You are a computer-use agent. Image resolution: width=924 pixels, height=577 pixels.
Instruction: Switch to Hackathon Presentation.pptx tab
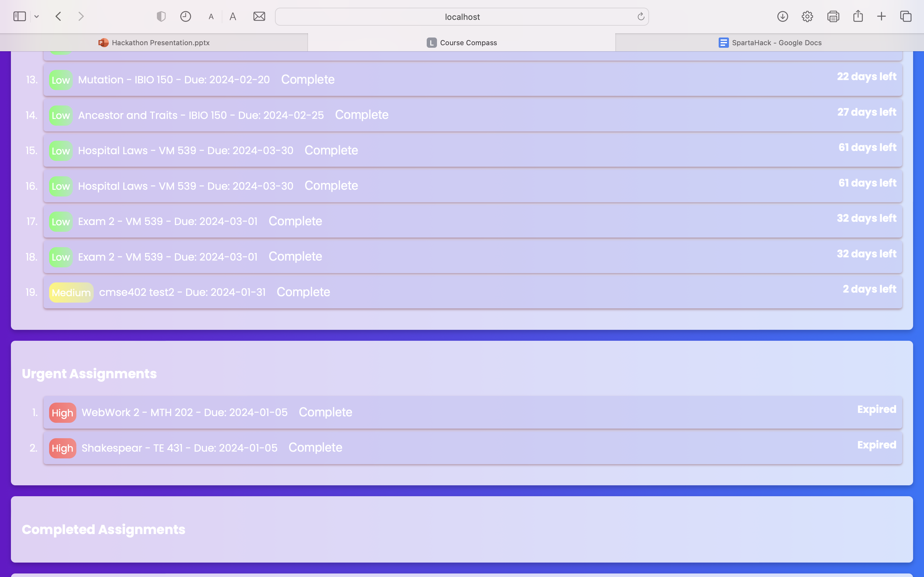154,42
